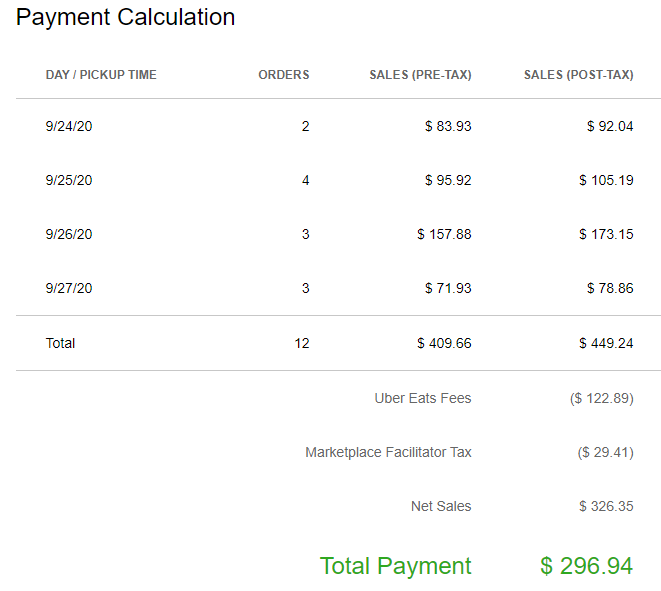Select the 9/26/20 date cell
This screenshot has width=661, height=591.
(69, 234)
